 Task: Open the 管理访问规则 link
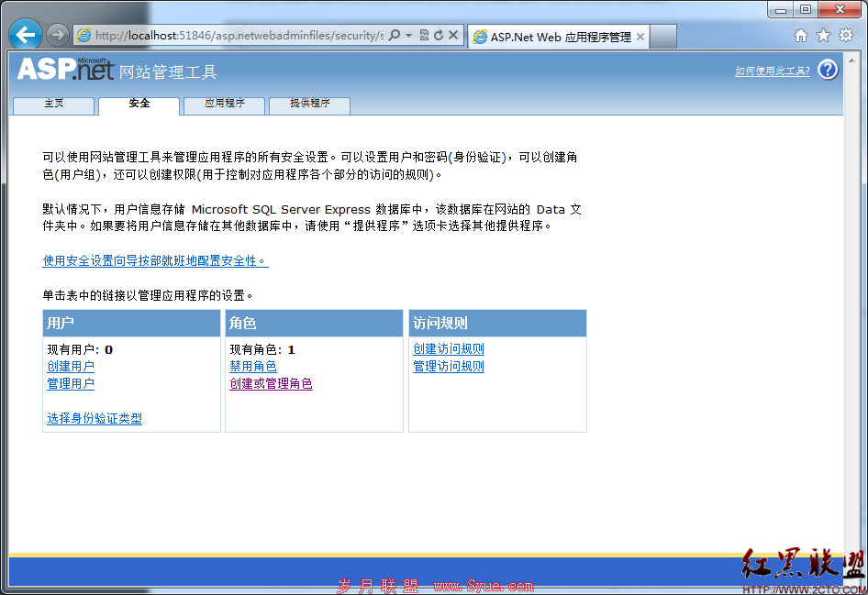pyautogui.click(x=449, y=366)
